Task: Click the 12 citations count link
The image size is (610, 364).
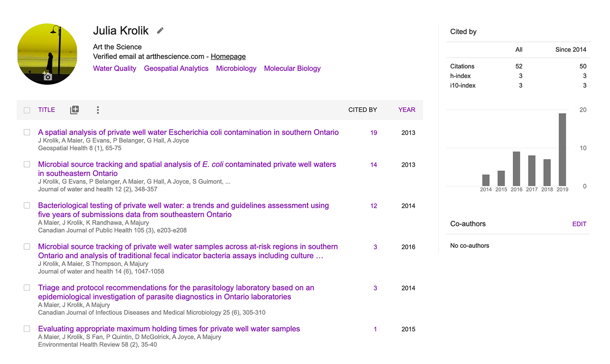Action: [x=374, y=206]
